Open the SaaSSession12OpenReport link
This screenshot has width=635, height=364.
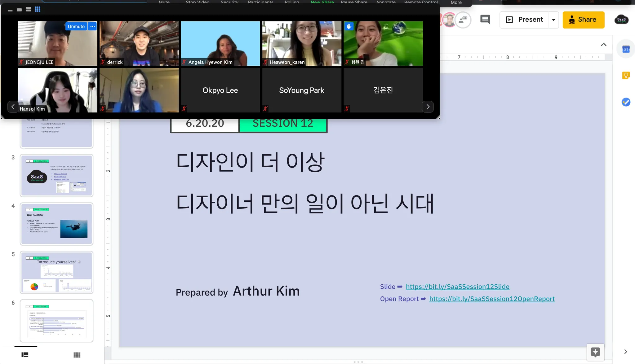point(492,299)
